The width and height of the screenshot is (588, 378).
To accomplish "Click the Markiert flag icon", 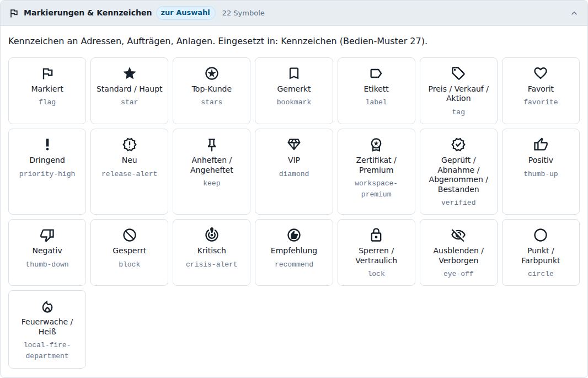I will click(x=47, y=73).
